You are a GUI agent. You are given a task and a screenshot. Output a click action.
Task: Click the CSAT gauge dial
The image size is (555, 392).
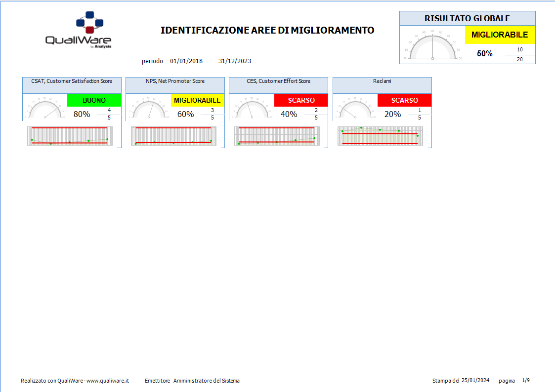pyautogui.click(x=44, y=110)
